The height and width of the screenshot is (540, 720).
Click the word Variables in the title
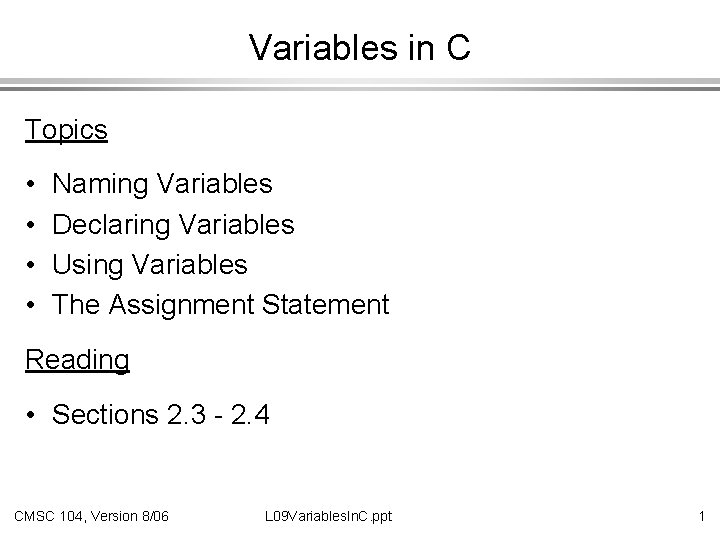[323, 47]
